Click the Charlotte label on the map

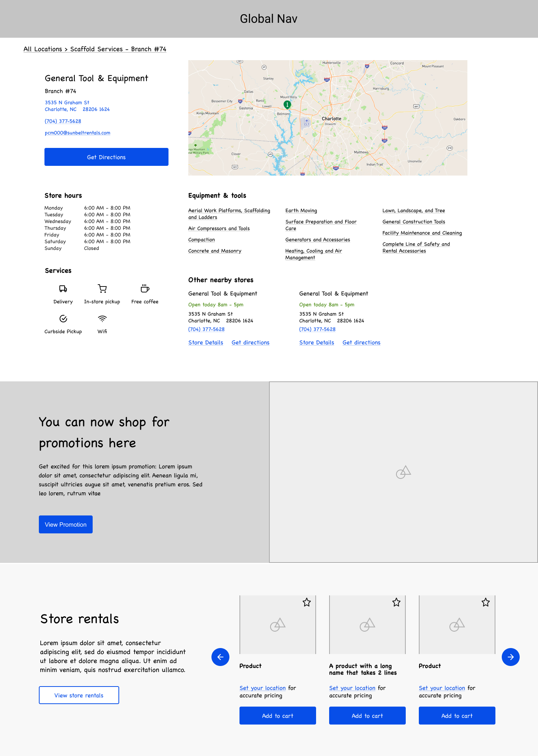pos(331,118)
